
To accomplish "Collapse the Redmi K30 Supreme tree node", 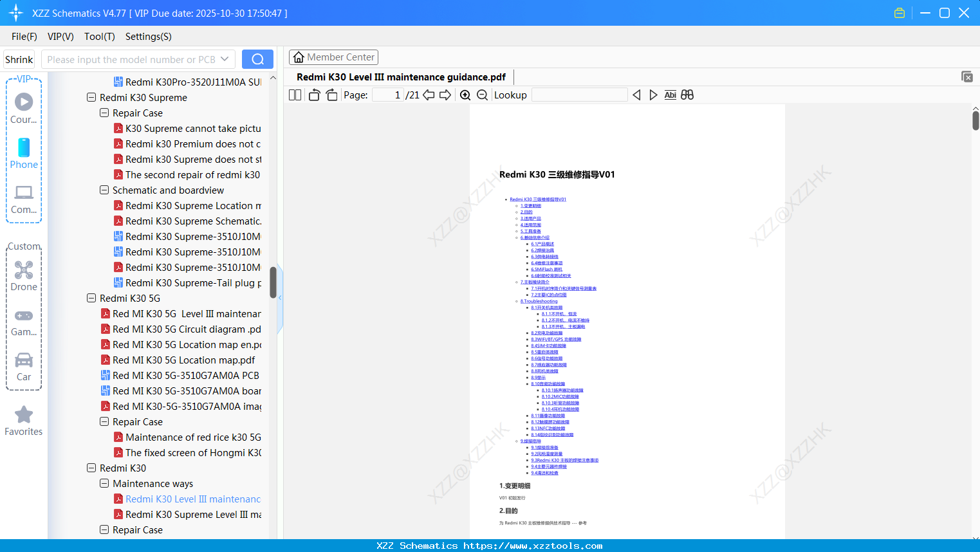I will (91, 98).
